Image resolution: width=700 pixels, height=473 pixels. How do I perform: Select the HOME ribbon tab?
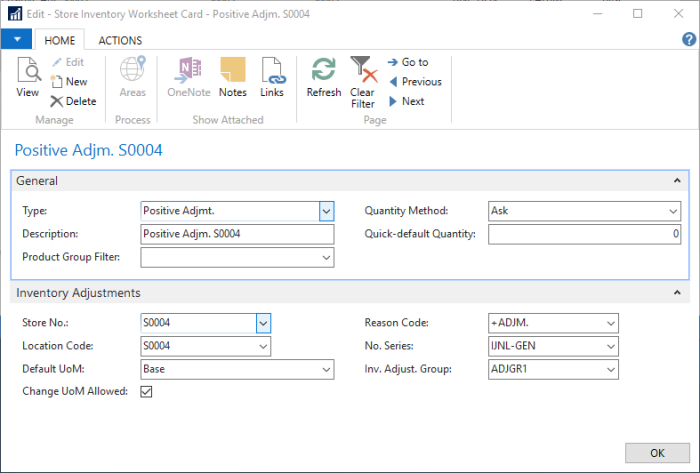tap(60, 40)
